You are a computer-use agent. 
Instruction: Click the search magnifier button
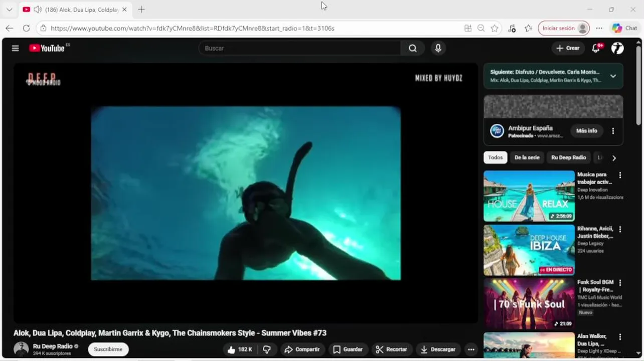412,48
